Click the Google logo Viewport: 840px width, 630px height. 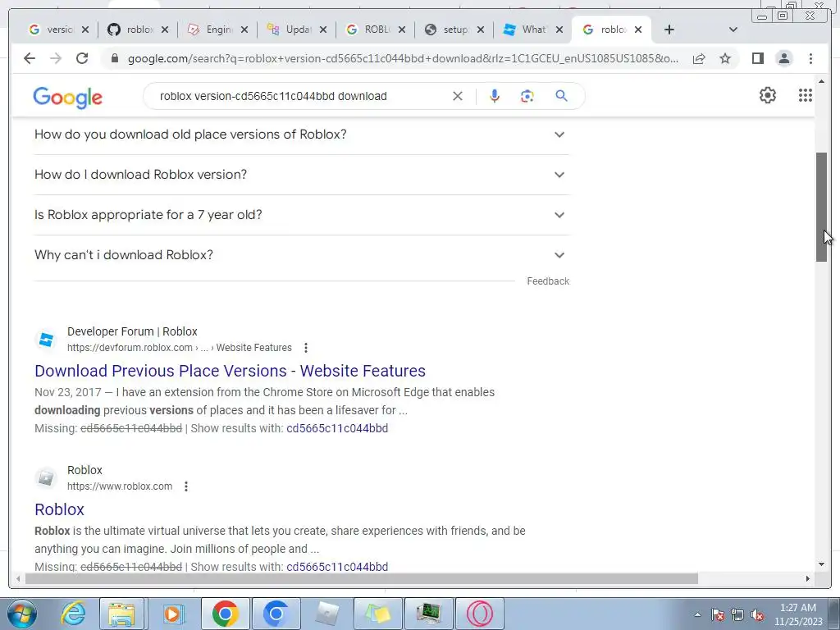coord(67,98)
